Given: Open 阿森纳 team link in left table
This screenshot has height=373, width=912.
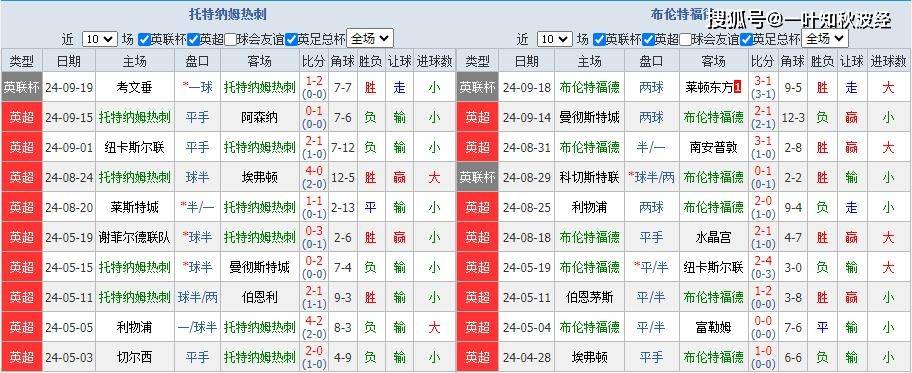Looking at the screenshot, I should [259, 118].
